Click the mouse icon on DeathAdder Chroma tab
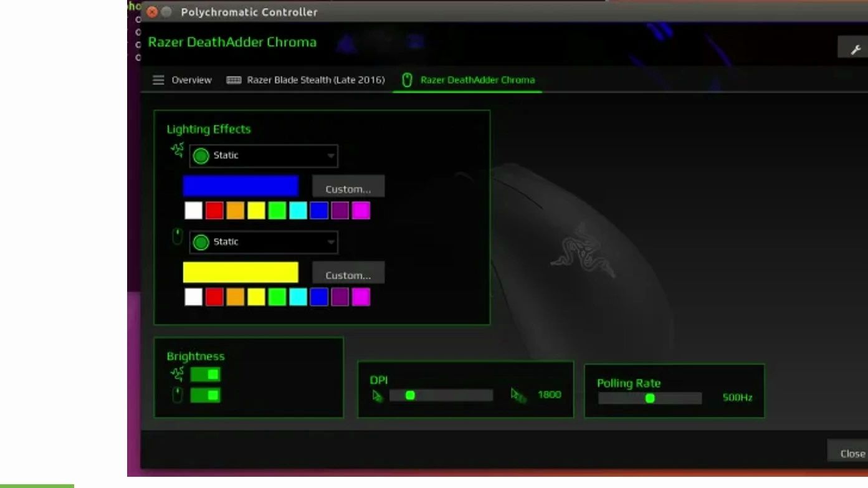The width and height of the screenshot is (868, 488). coord(407,80)
